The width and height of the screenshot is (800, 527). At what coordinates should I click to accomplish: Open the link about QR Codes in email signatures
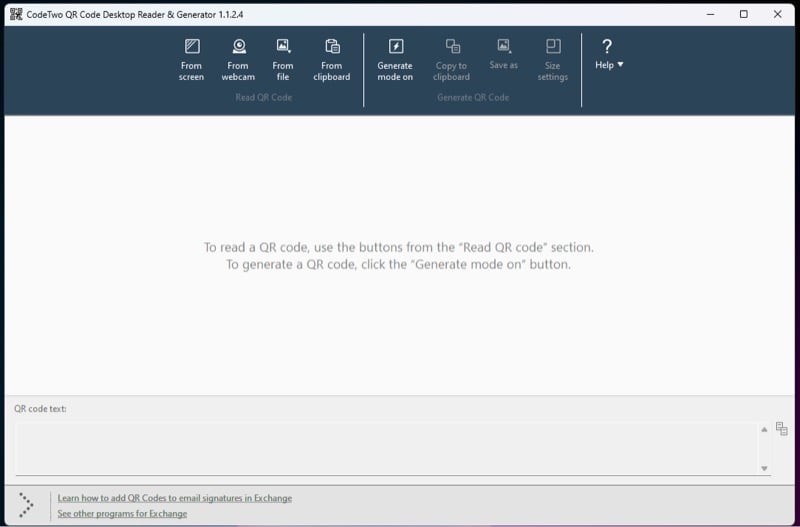coord(174,498)
